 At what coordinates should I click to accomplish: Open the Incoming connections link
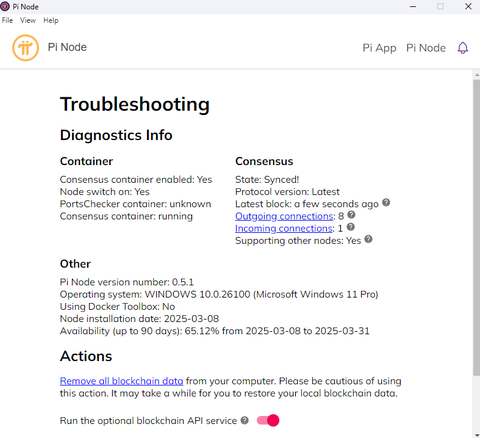283,228
